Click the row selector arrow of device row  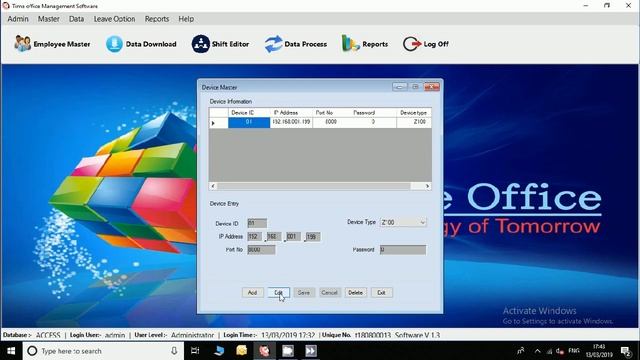click(218, 123)
